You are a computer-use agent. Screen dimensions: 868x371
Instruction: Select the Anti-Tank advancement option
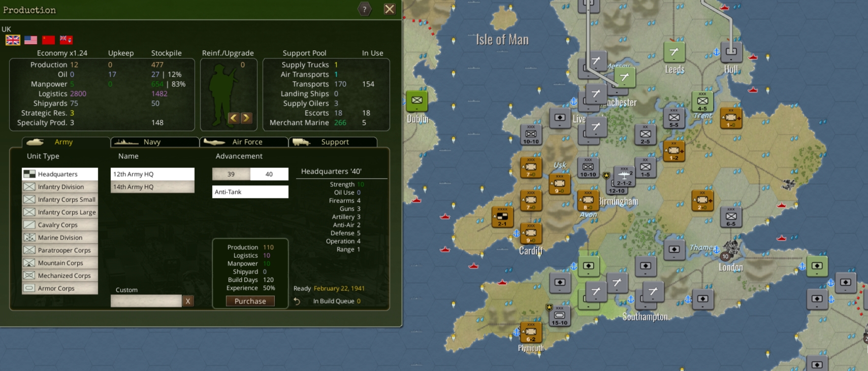pos(250,192)
